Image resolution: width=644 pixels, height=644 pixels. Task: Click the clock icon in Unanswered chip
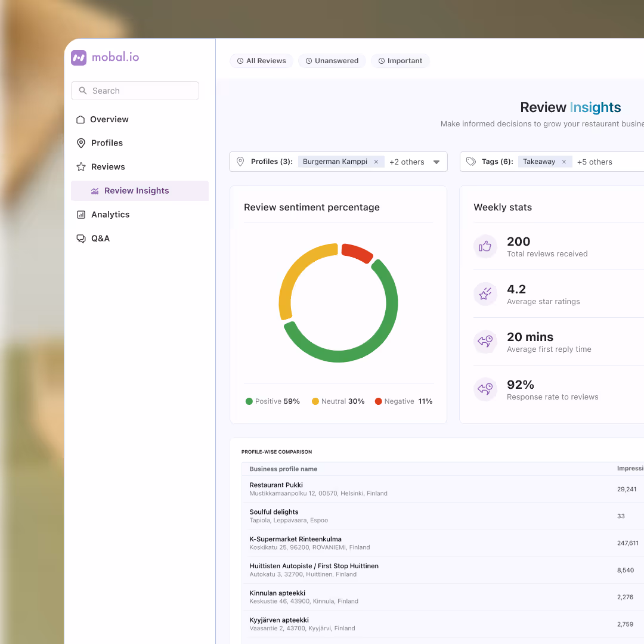309,61
